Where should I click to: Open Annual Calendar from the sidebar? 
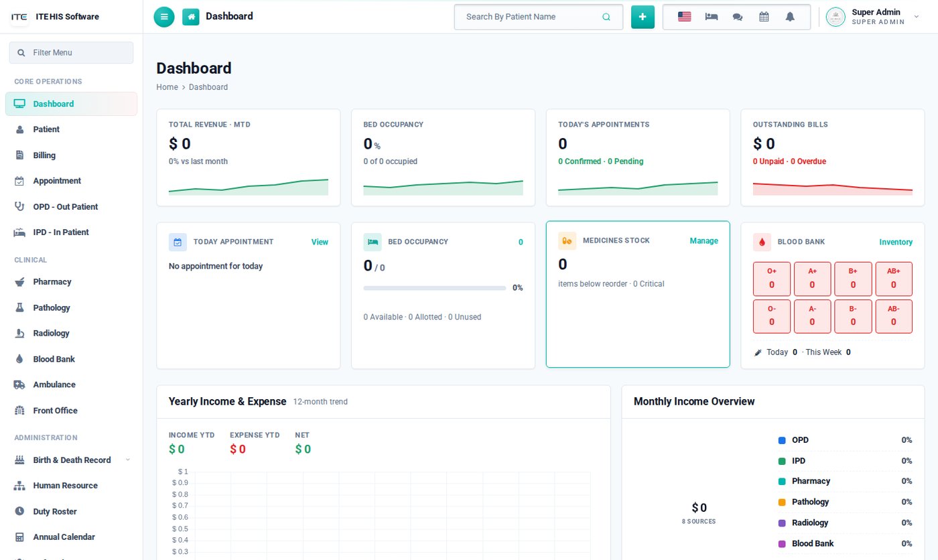pos(71,537)
